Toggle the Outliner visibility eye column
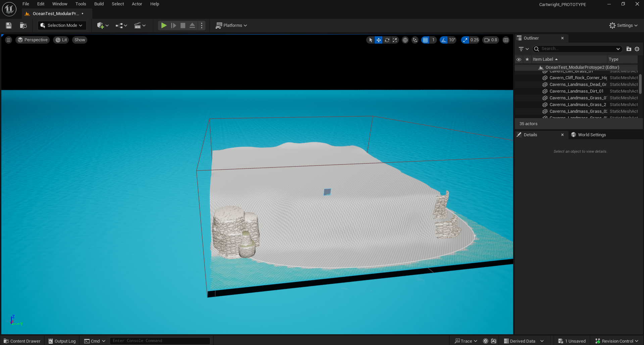This screenshot has height=345, width=644. click(x=519, y=59)
